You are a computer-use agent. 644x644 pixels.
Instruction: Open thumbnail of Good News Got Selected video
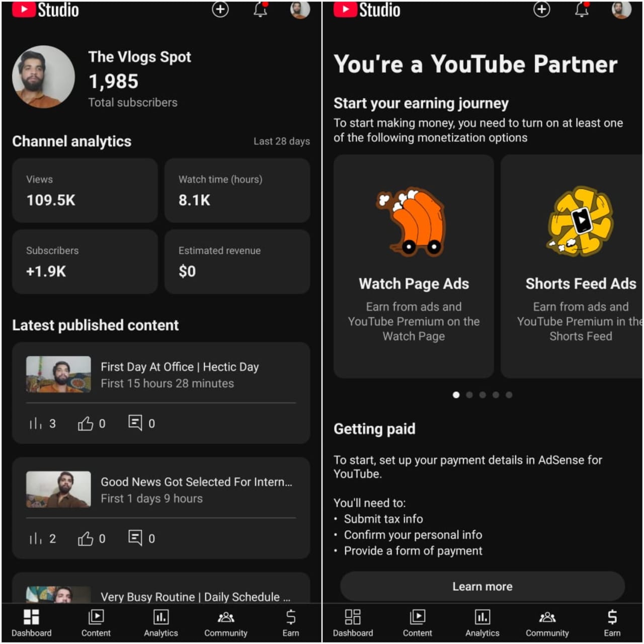tap(58, 489)
